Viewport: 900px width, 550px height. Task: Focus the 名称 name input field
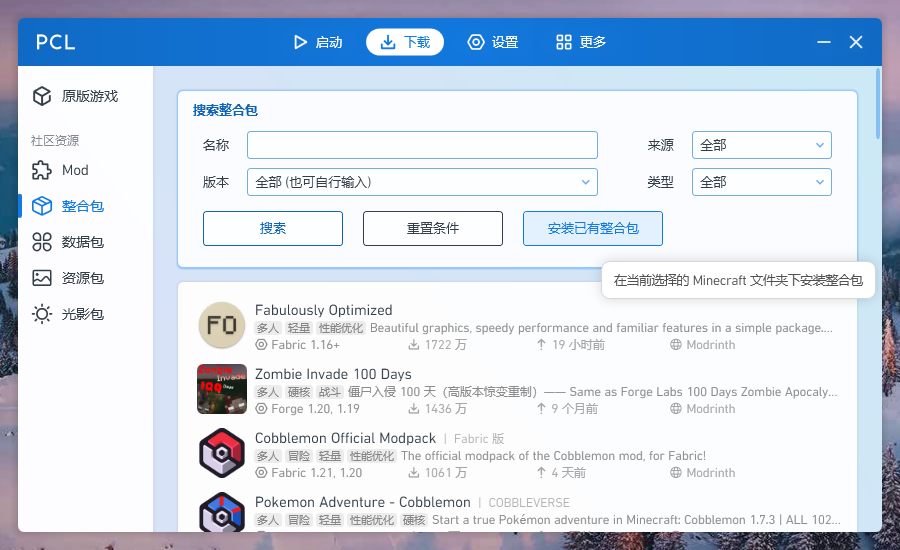[422, 145]
